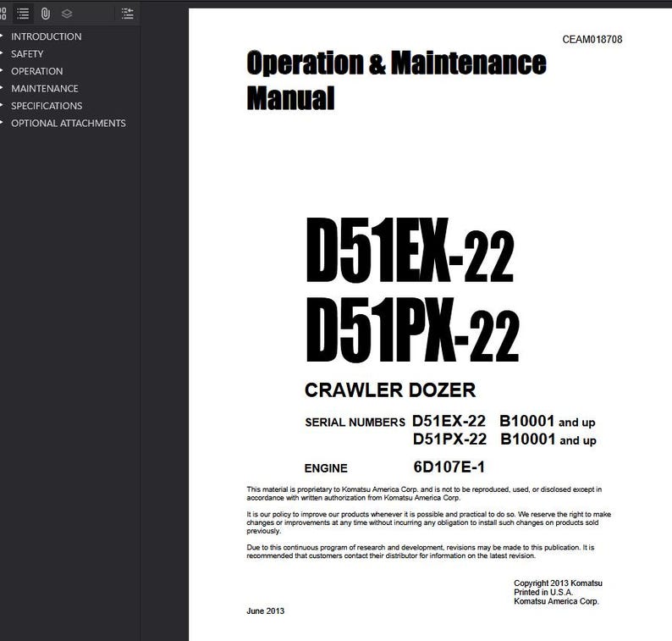This screenshot has width=672, height=641.
Task: Click the 'Komatsu America Corp.' footer line
Action: pos(556,601)
